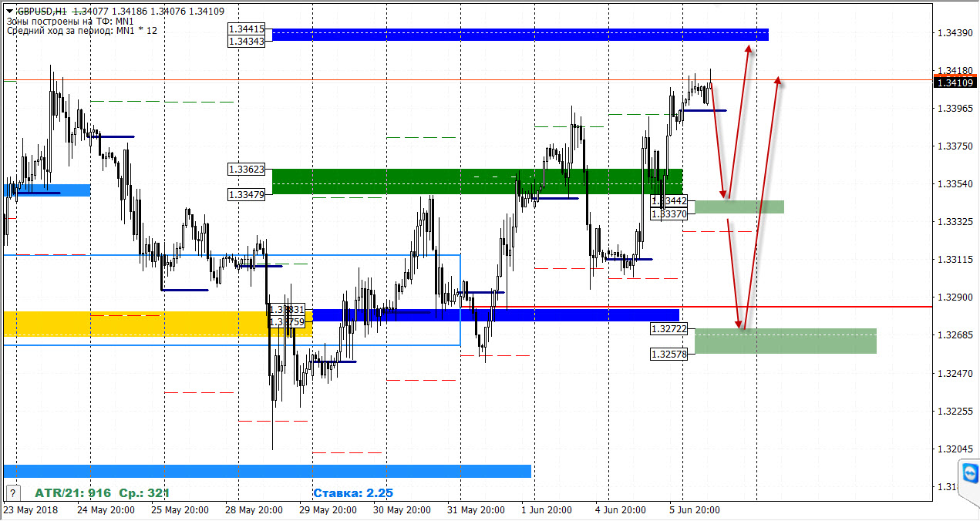
Task: Select the 1.34343 zone price label
Action: pos(247,41)
